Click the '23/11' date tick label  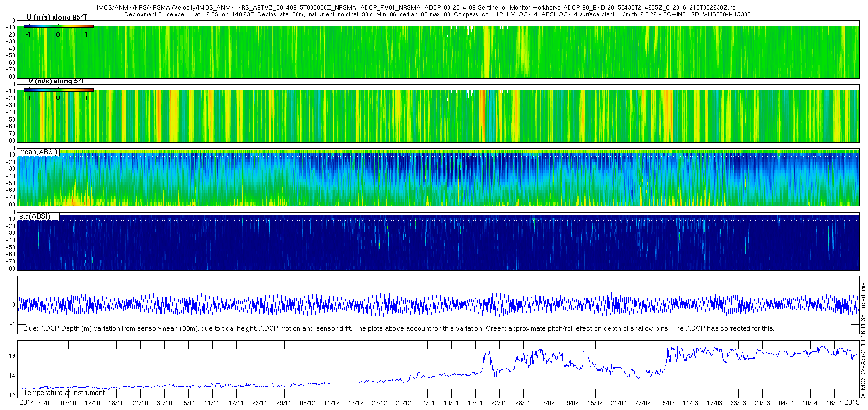[260, 403]
